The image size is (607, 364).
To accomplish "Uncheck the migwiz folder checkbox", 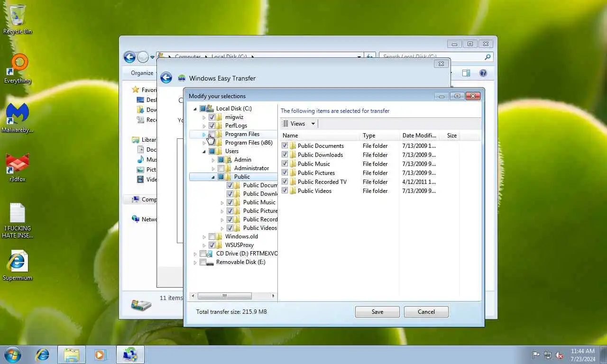I will point(212,117).
